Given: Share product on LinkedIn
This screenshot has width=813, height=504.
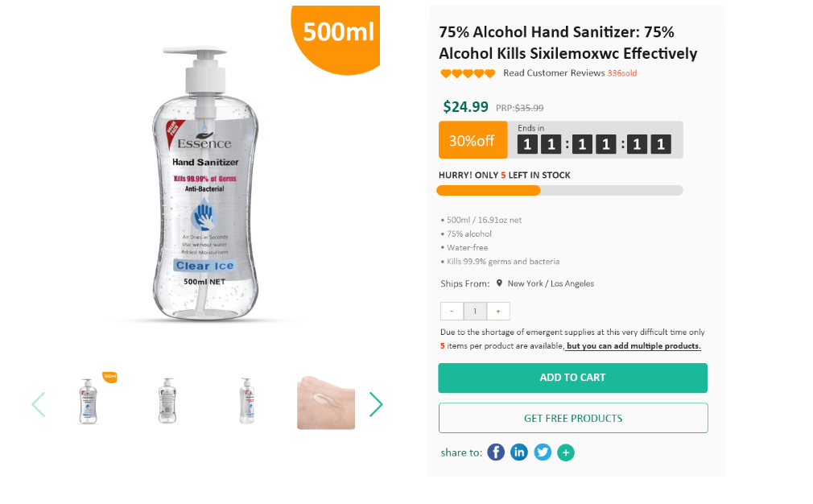Looking at the screenshot, I should (x=519, y=452).
